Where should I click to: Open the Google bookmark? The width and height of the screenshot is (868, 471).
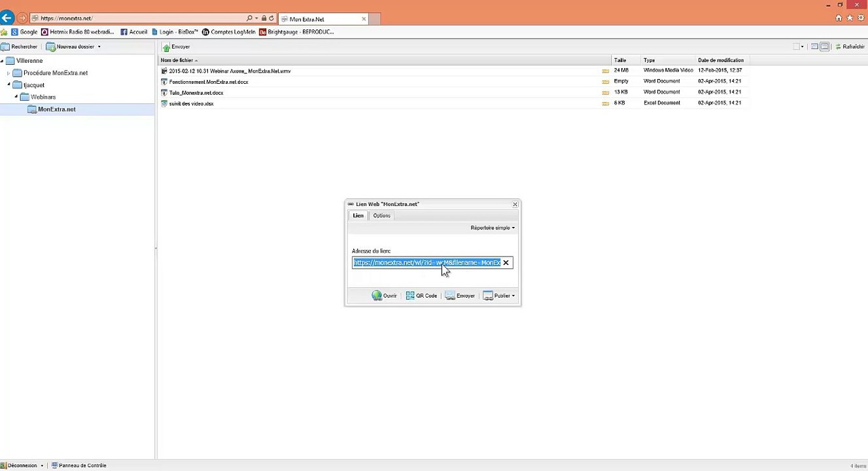(x=24, y=31)
